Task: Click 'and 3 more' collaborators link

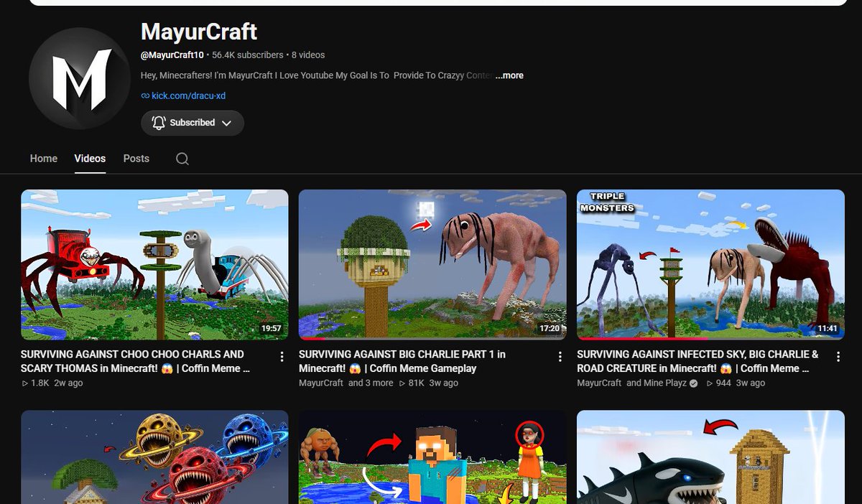Action: click(371, 383)
